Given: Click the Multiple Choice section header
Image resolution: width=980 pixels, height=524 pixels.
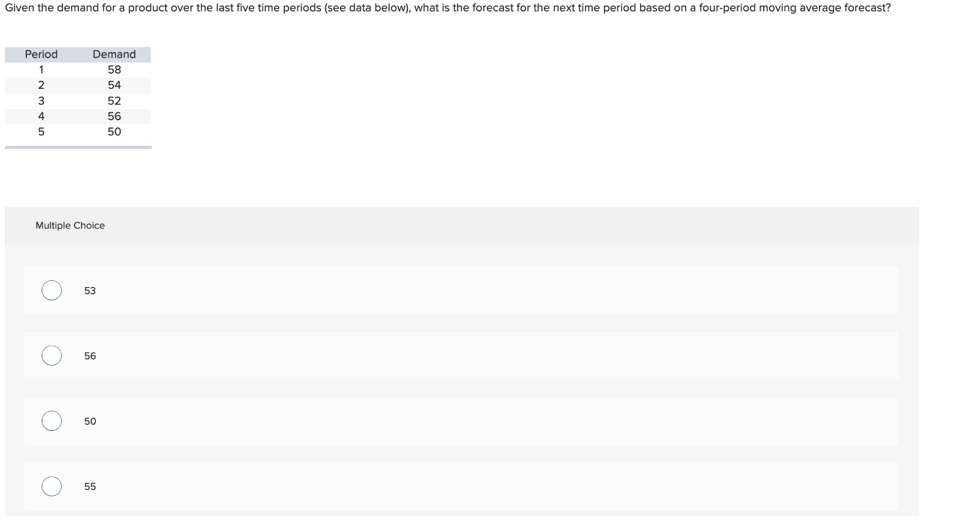Looking at the screenshot, I should [70, 225].
